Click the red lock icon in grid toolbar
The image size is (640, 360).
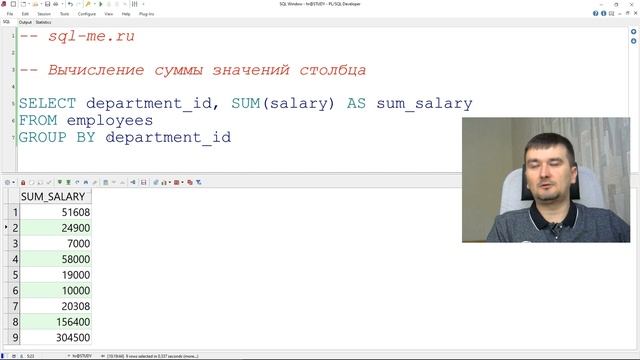pyautogui.click(x=23, y=182)
